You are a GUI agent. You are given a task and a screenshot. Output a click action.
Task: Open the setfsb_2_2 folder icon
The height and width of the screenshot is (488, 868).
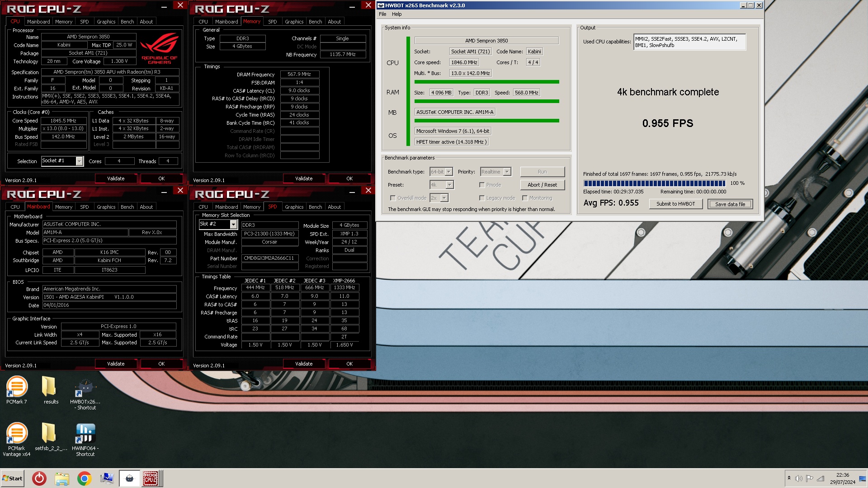[51, 436]
